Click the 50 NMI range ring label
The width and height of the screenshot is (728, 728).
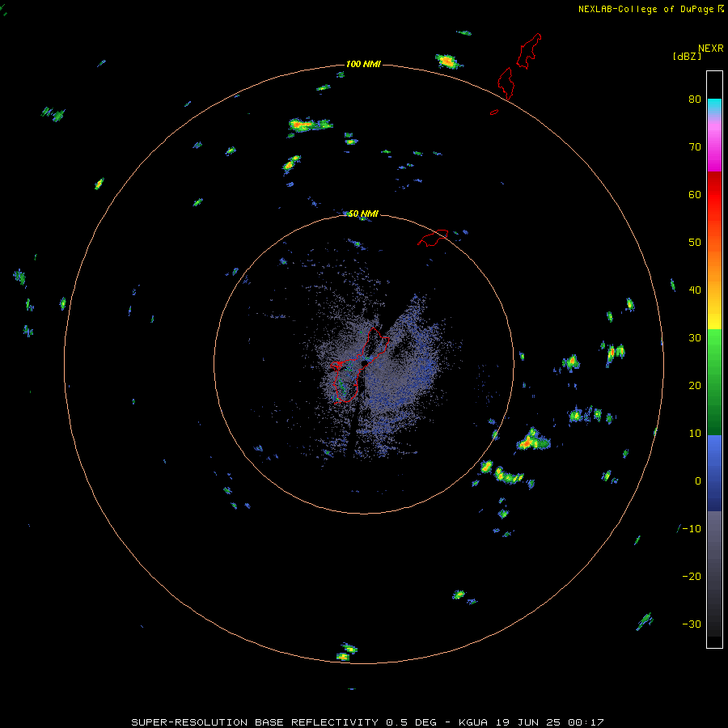coord(363,214)
